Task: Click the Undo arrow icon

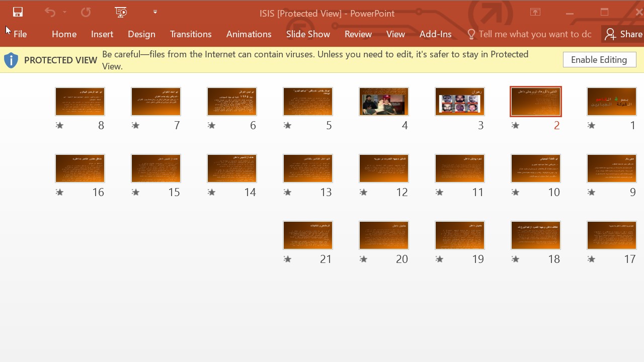Action: [50, 12]
